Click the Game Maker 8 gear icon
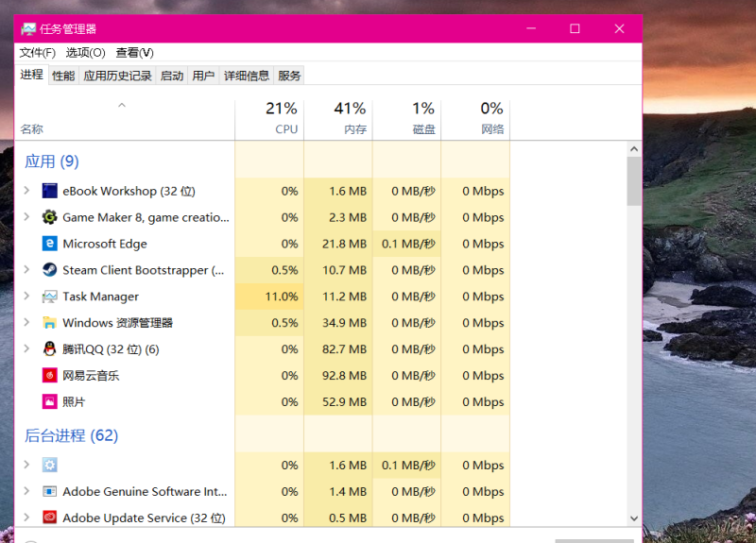Screen dimensions: 756x543 point(50,217)
